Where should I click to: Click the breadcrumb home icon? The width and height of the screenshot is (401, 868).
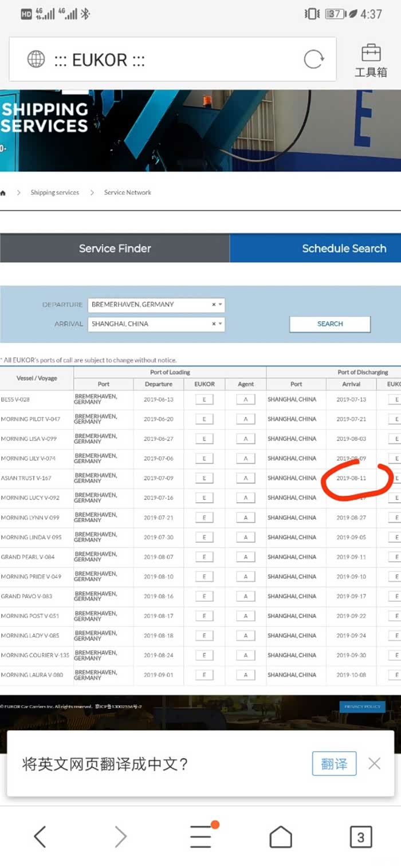(x=3, y=193)
